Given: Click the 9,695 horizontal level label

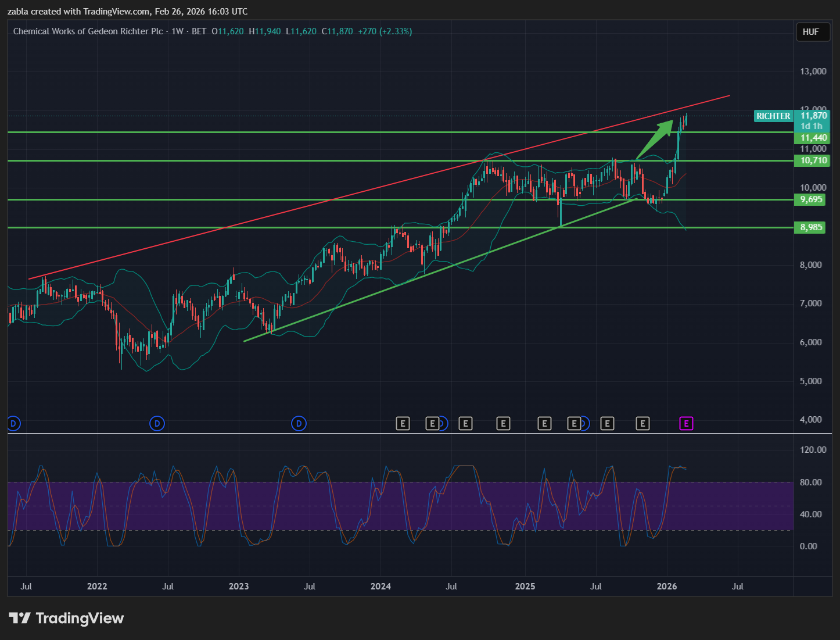Looking at the screenshot, I should coord(811,199).
